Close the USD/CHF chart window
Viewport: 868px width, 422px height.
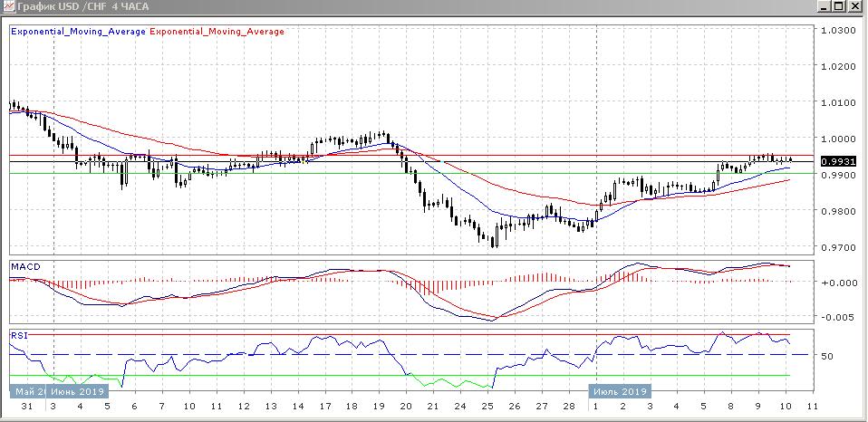pos(856,7)
